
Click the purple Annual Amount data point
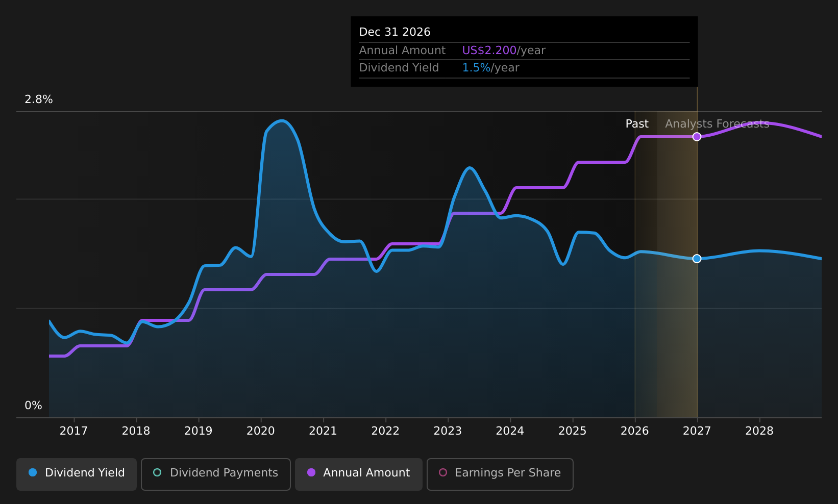pos(697,137)
